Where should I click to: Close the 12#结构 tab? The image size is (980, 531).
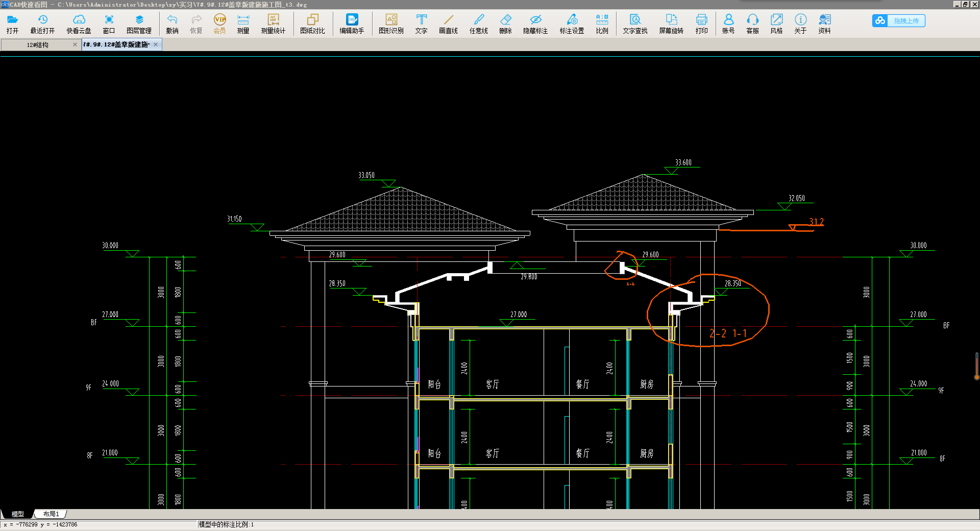click(x=75, y=44)
